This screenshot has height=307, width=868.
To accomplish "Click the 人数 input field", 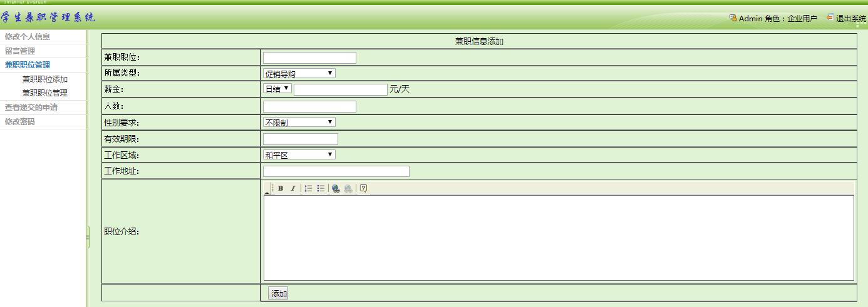I will tap(309, 106).
